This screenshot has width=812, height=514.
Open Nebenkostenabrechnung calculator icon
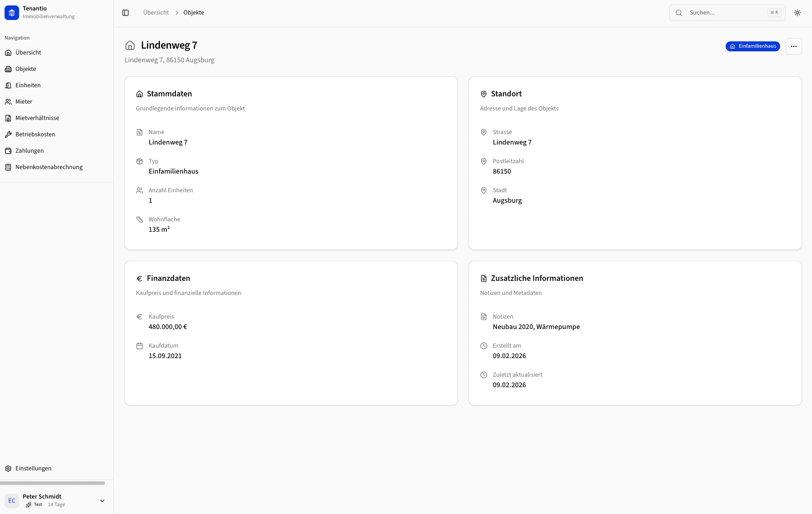click(x=8, y=167)
